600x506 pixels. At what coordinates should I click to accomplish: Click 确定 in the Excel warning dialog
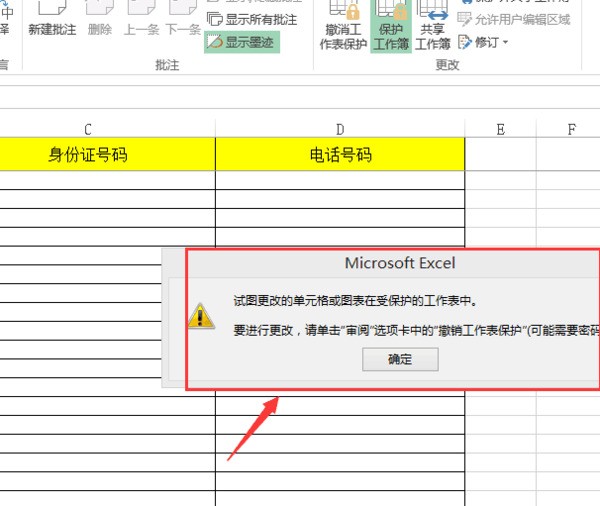(x=399, y=360)
